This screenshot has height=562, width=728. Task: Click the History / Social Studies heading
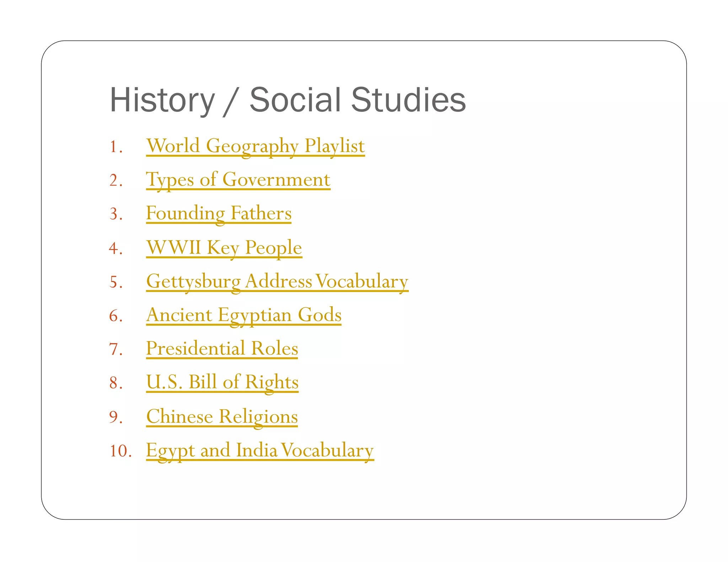click(288, 100)
